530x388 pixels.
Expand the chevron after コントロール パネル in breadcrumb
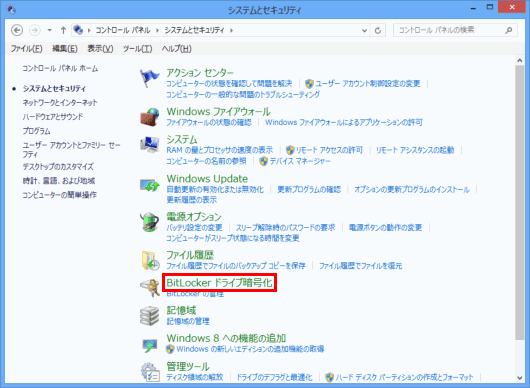pyautogui.click(x=158, y=30)
